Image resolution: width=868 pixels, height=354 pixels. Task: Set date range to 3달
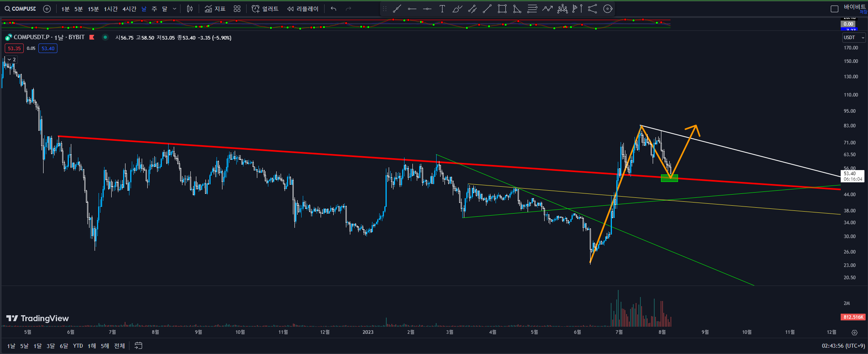click(50, 346)
